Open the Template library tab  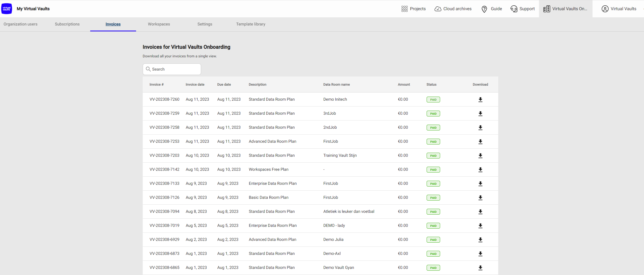(x=251, y=24)
